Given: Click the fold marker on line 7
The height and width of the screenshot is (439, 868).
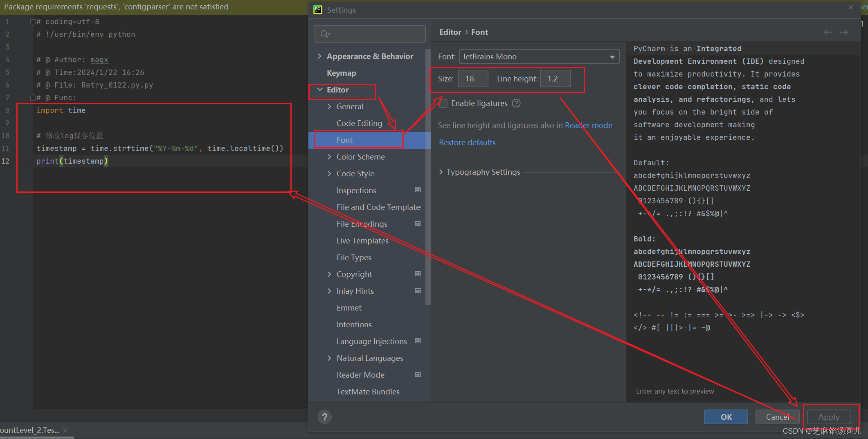Looking at the screenshot, I should pos(33,98).
